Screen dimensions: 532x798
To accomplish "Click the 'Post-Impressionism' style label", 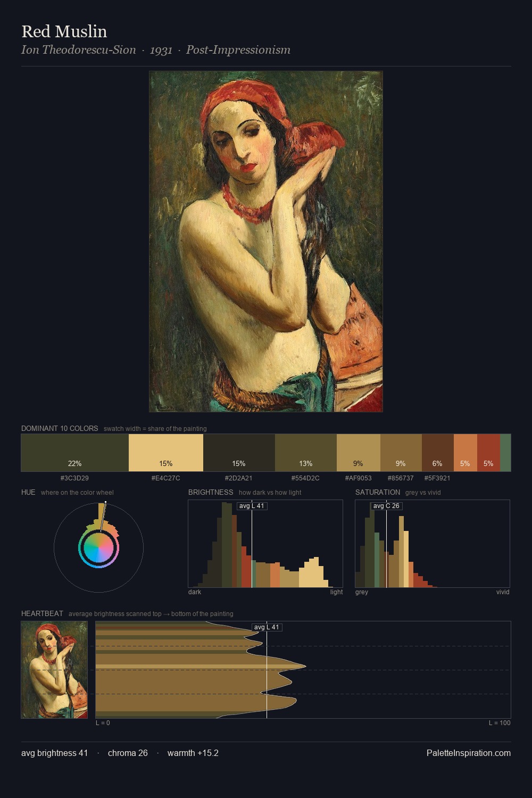I will 238,50.
